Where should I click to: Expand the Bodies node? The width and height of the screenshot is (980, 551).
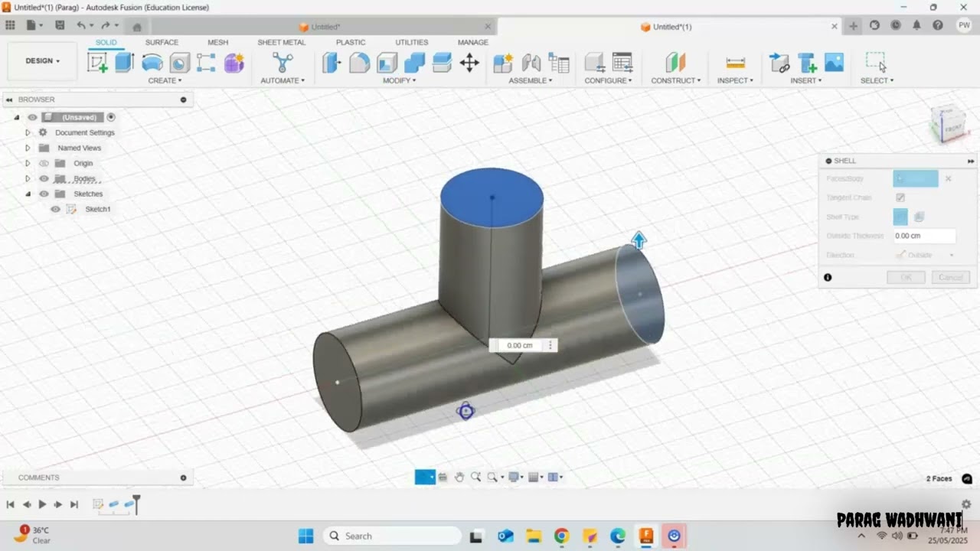pos(28,178)
